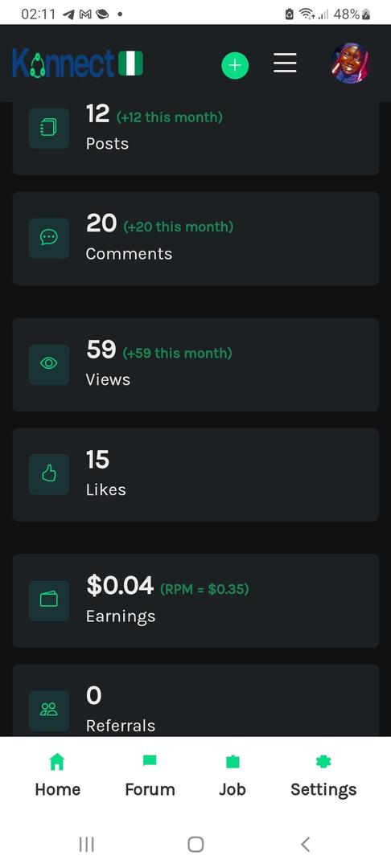Viewport: 391px width, 868px height.
Task: Tap the Android recent apps button
Action: click(86, 844)
